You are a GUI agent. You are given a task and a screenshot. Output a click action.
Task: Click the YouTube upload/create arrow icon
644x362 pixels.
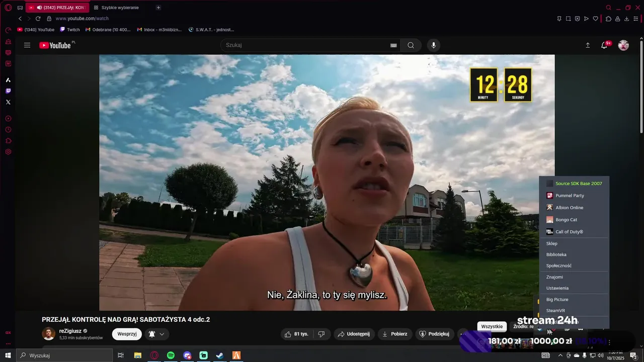[588, 45]
